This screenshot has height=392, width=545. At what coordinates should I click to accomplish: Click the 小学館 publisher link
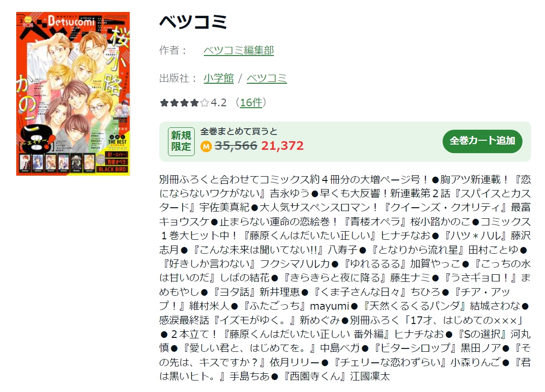pos(218,78)
